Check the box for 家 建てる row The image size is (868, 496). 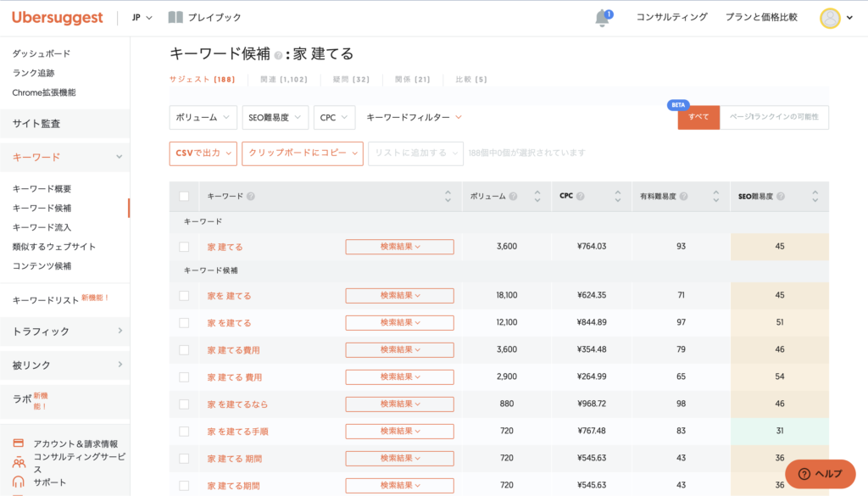tap(184, 247)
